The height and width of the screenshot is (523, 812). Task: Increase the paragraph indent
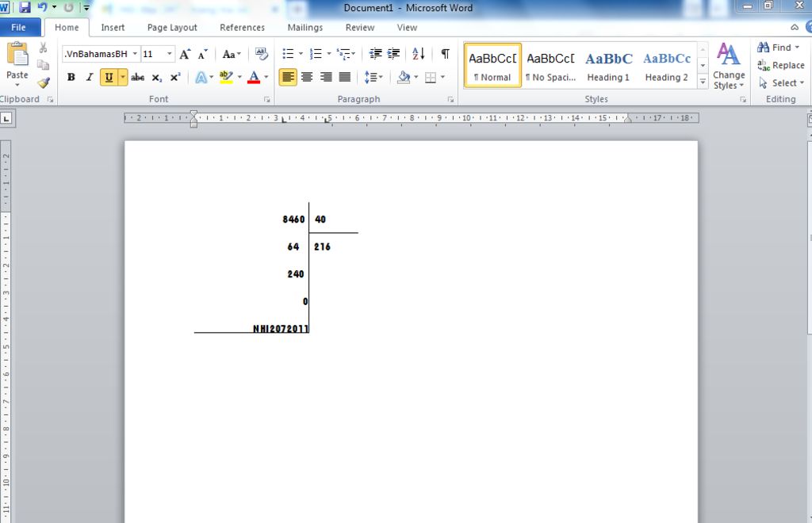coord(393,53)
